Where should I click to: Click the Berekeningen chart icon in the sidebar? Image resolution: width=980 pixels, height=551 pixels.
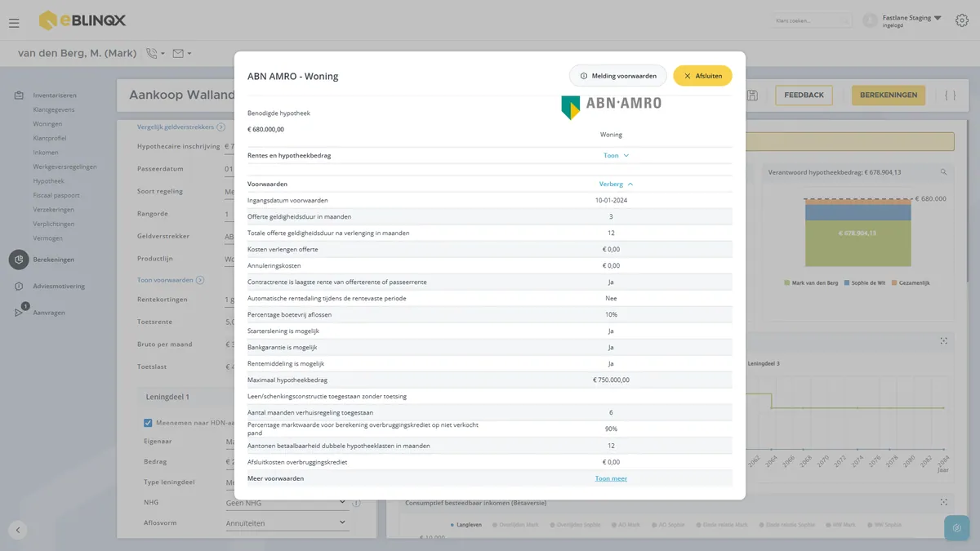click(19, 260)
